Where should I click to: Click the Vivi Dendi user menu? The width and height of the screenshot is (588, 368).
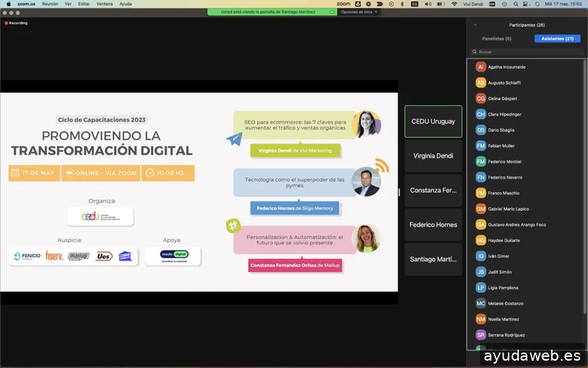[473, 4]
